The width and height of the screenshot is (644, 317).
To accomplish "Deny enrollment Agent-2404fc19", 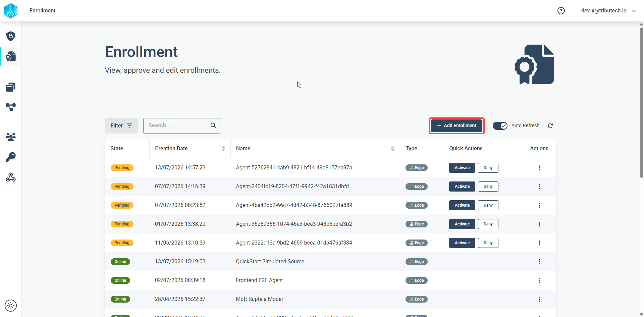I will click(x=488, y=187).
